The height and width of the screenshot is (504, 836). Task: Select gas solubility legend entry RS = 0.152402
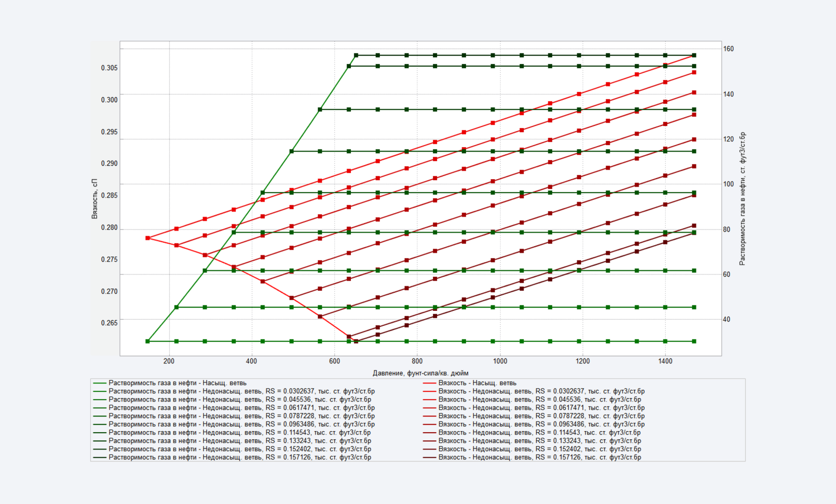click(x=232, y=449)
